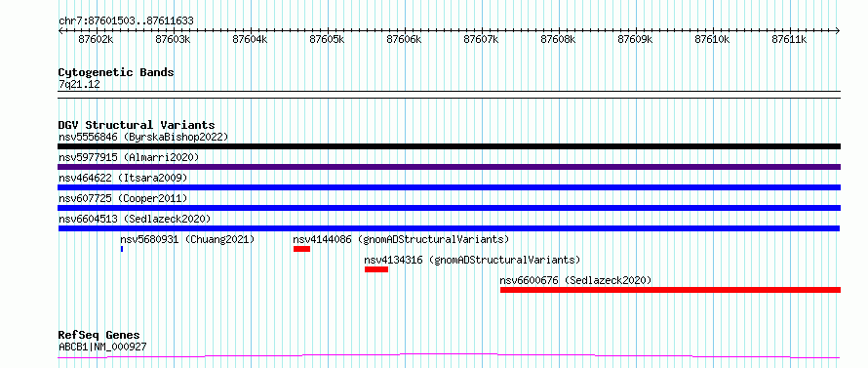Click the 87611k ruler tick label

789,39
